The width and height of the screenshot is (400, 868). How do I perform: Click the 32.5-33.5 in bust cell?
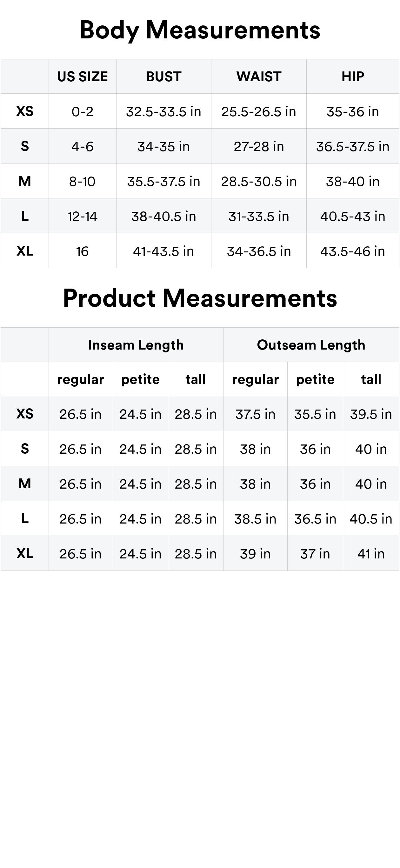(164, 111)
